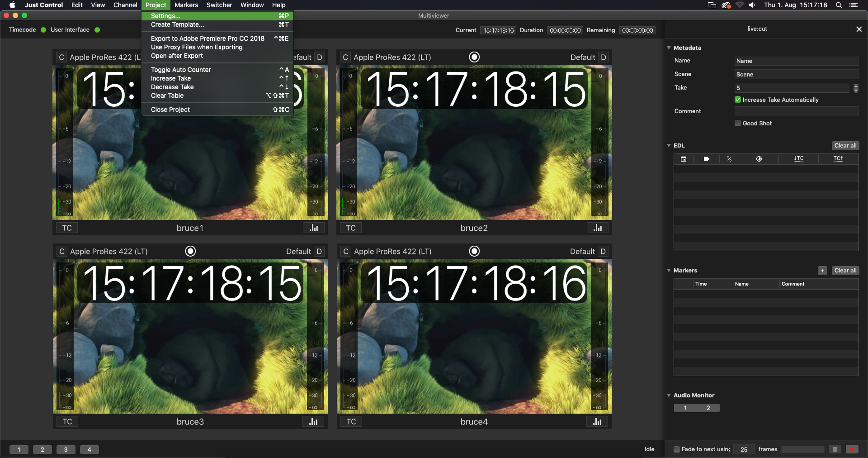
Task: Click the EDL calendar column icon
Action: pos(684,159)
